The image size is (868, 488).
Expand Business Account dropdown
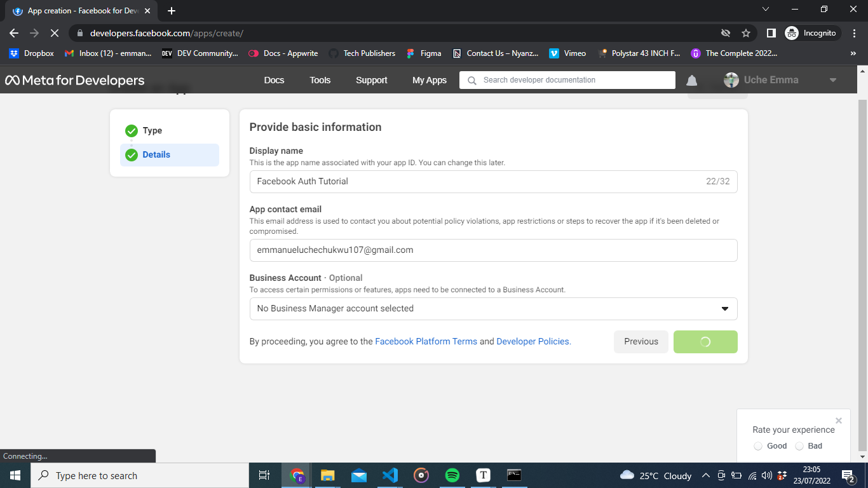pyautogui.click(x=493, y=309)
